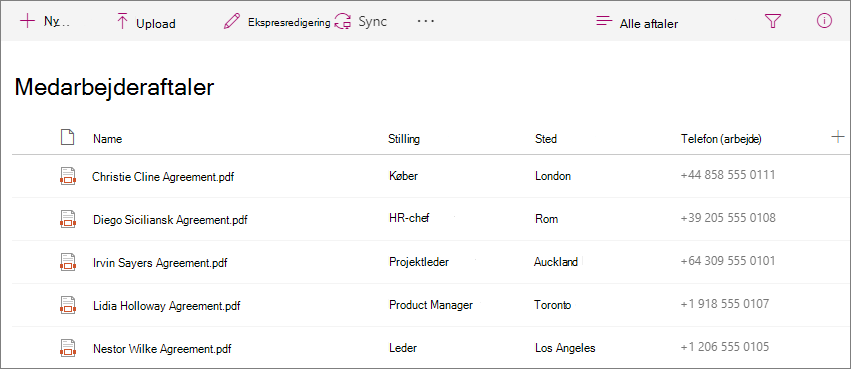Open Irvin Sayers Agreement.pdf
851x369 pixels.
tap(160, 263)
